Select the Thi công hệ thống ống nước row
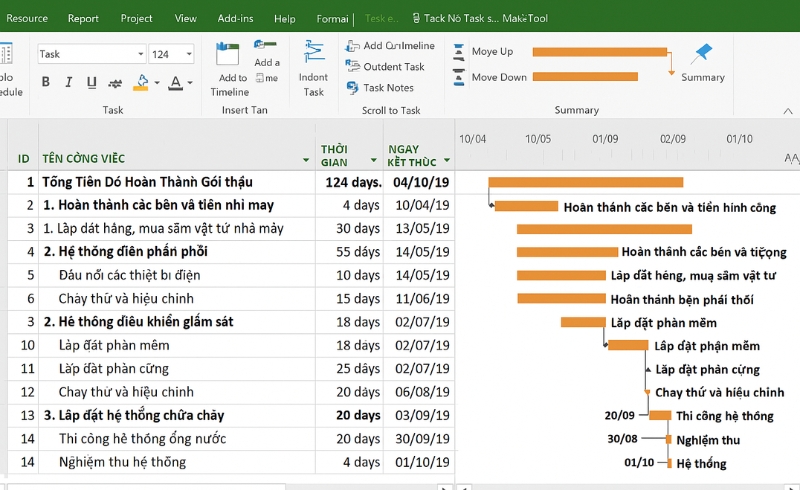800x490 pixels. [142, 438]
